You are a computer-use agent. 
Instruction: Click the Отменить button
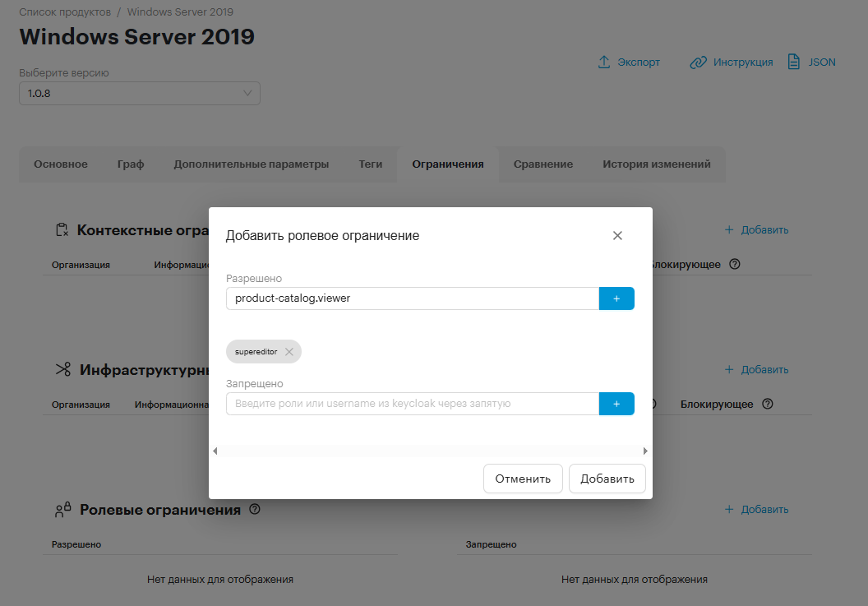click(x=523, y=479)
